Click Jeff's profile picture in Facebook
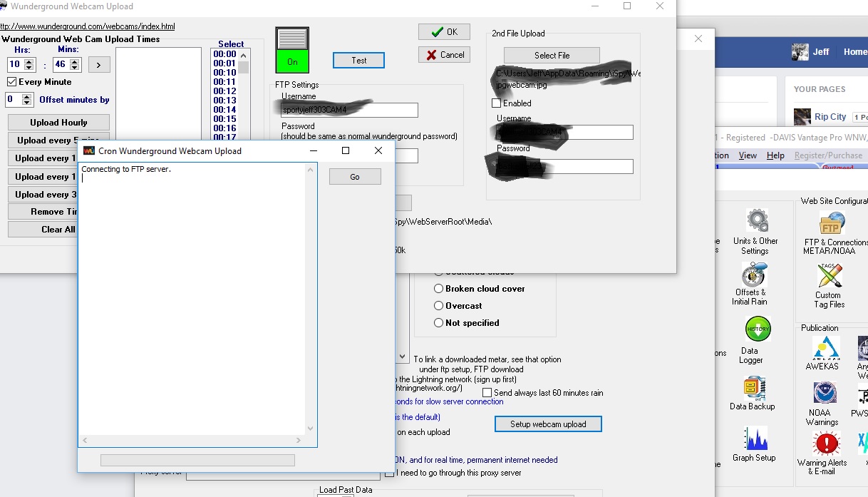The image size is (868, 497). point(800,52)
